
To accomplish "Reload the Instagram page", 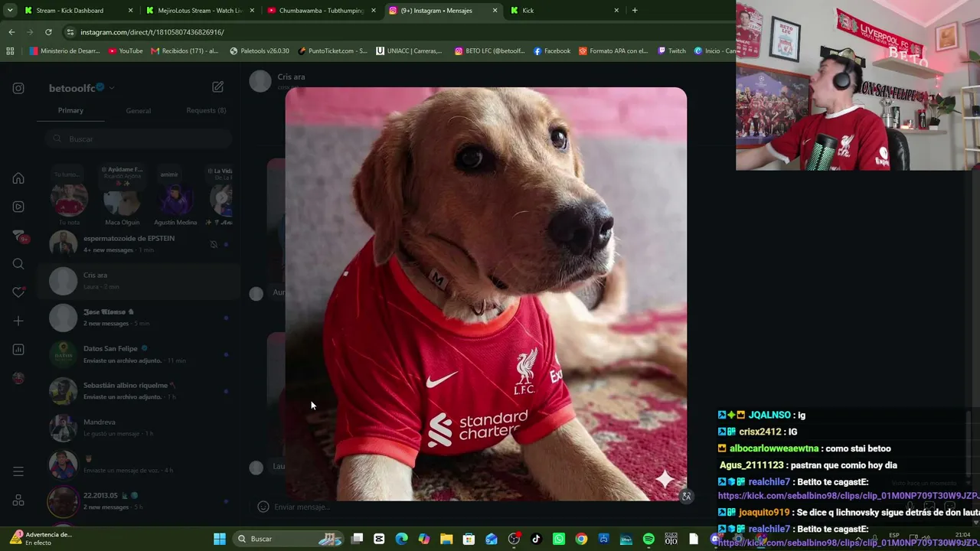I will (48, 32).
